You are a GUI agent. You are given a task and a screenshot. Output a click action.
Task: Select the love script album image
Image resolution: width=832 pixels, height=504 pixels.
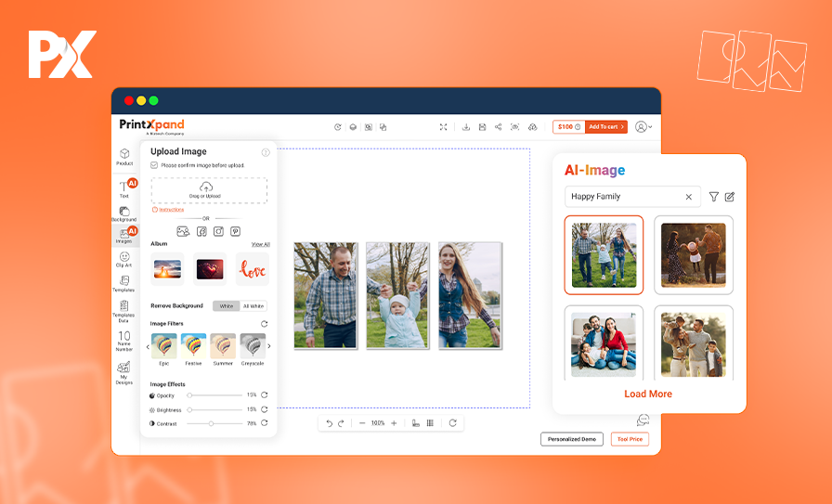[252, 269]
